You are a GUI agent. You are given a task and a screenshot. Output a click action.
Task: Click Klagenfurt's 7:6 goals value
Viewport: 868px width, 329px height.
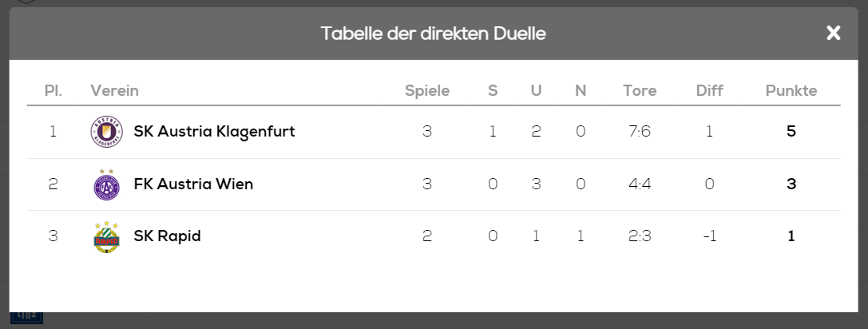[640, 132]
